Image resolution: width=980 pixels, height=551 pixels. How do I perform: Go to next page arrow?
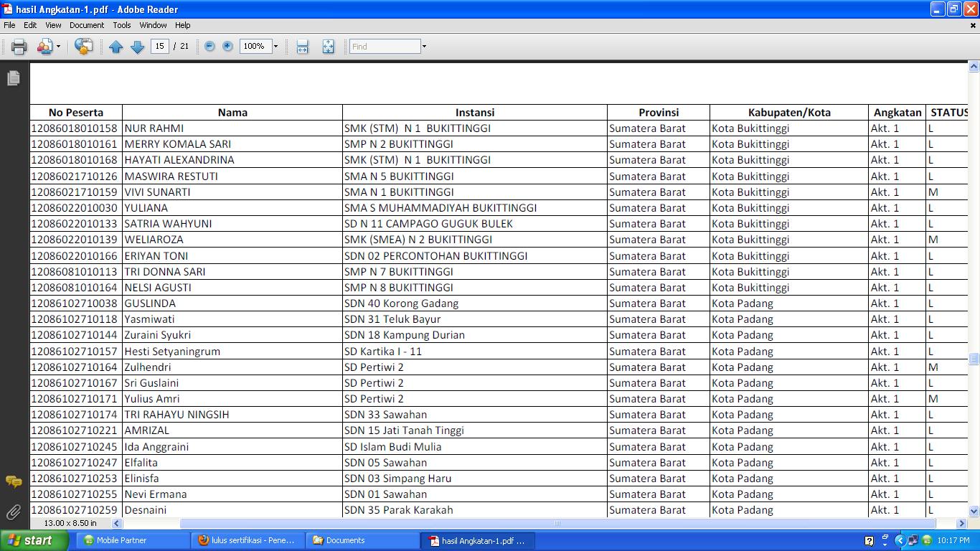pos(137,47)
